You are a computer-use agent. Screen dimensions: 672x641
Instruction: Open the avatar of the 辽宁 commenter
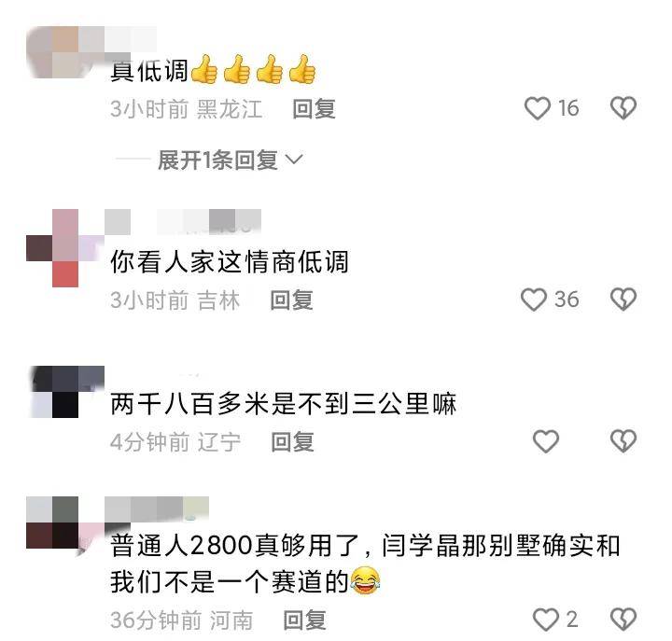point(65,392)
